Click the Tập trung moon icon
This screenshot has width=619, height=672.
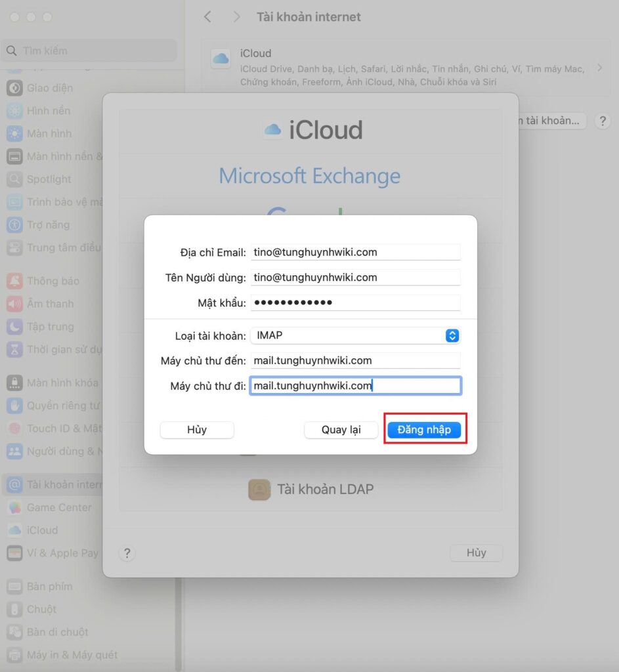(14, 327)
